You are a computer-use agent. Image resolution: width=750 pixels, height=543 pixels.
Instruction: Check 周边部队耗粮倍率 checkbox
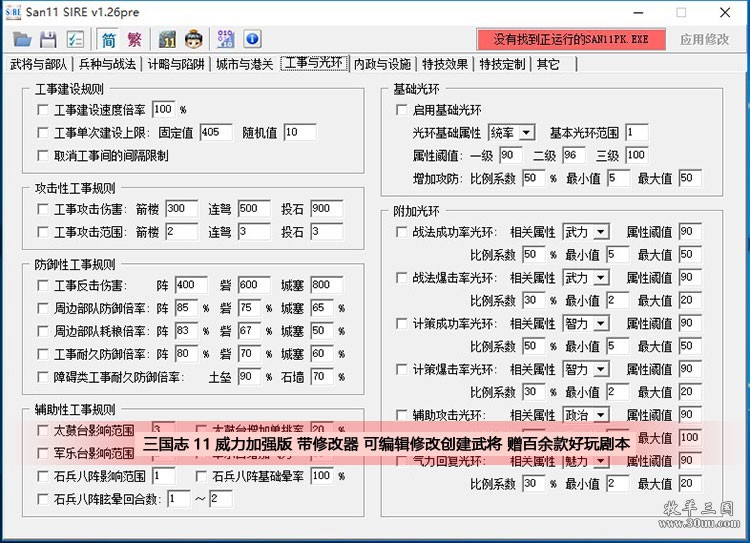click(x=43, y=331)
